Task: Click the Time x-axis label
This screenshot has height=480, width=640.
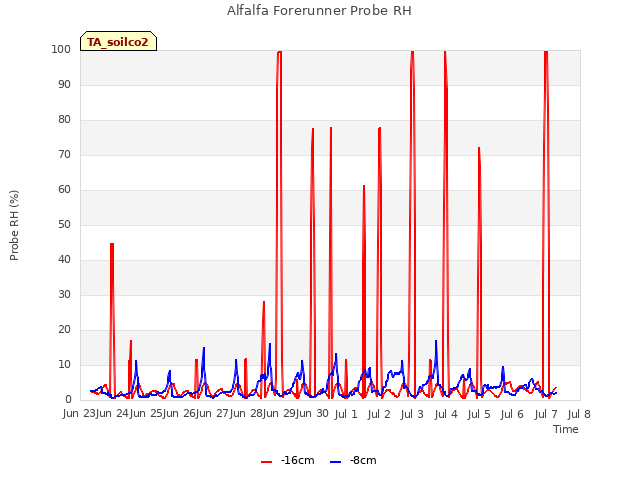Action: (x=566, y=429)
